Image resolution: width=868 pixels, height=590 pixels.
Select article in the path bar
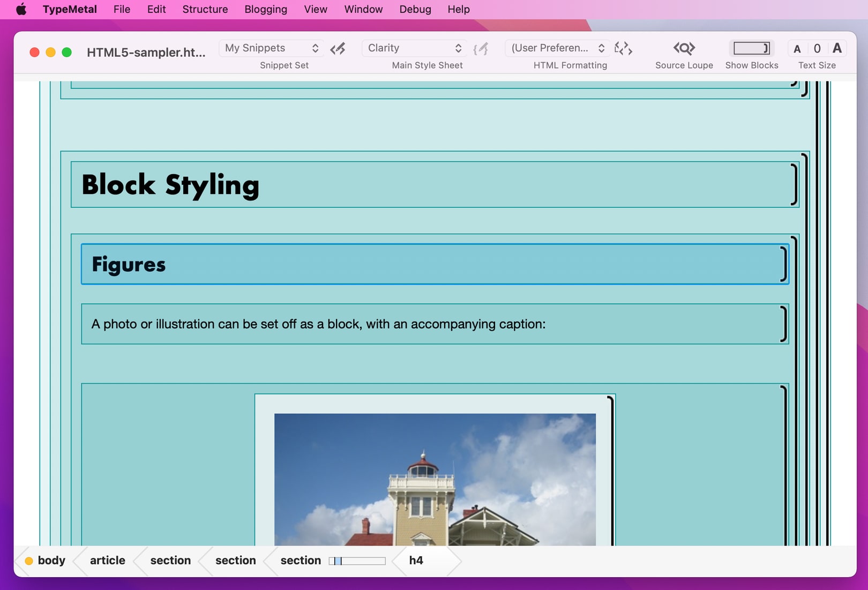pyautogui.click(x=108, y=561)
